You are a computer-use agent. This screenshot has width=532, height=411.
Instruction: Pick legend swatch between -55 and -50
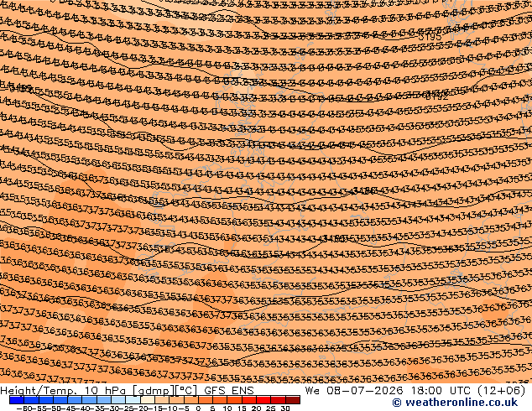pyautogui.click(x=46, y=400)
